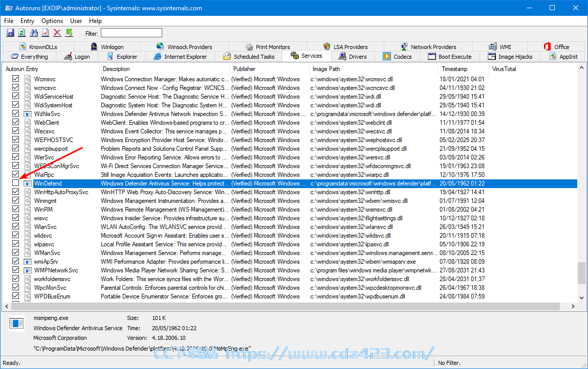The height and width of the screenshot is (369, 588).
Task: Click the KnownDLLs tab icon
Action: click(23, 47)
